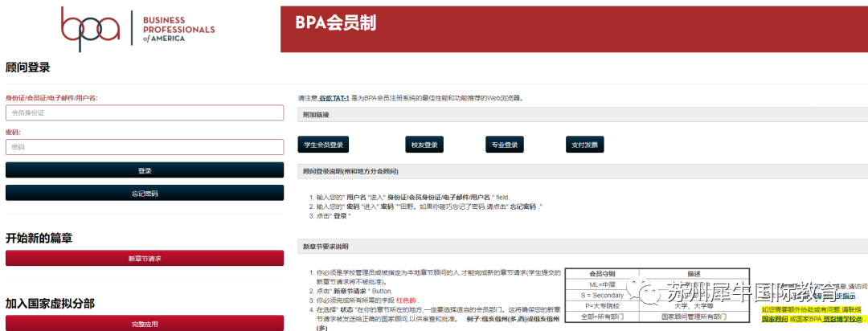Click the 登录 login button
The height and width of the screenshot is (331, 868).
[x=145, y=170]
